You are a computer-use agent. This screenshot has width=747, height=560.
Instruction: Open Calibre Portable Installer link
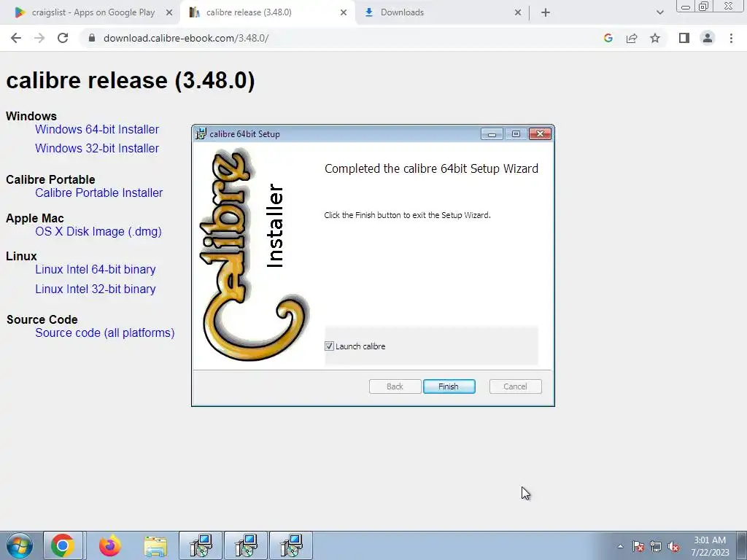(99, 192)
